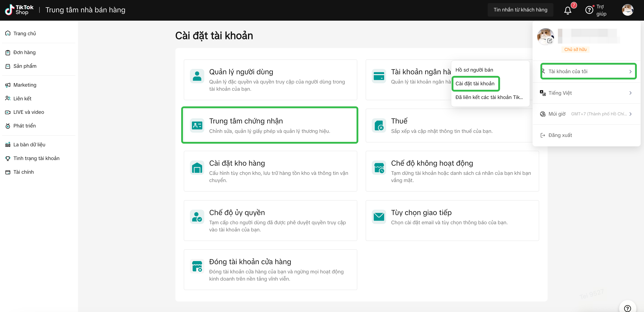
Task: Open Đã liên kết các tài khoản TikTok
Action: 489,97
